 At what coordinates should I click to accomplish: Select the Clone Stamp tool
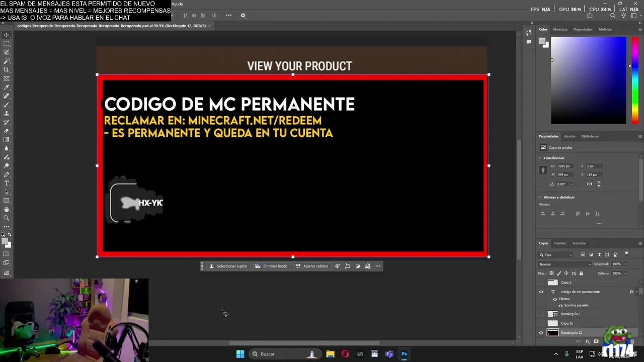click(7, 113)
